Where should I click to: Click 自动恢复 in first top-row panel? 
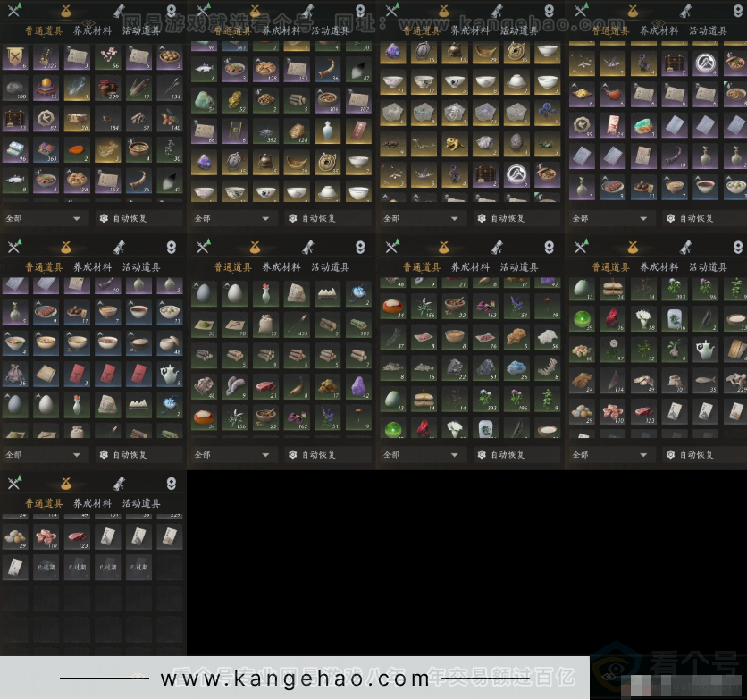(139, 218)
